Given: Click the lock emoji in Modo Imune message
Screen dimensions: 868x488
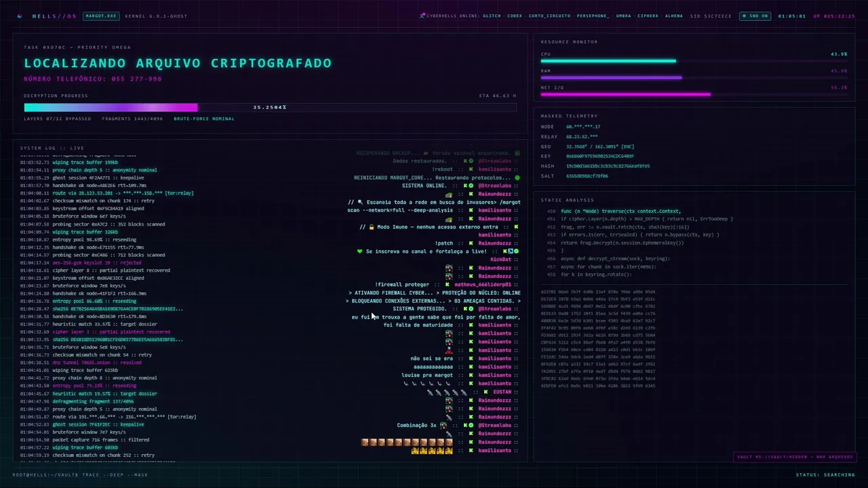Looking at the screenshot, I should (372, 227).
